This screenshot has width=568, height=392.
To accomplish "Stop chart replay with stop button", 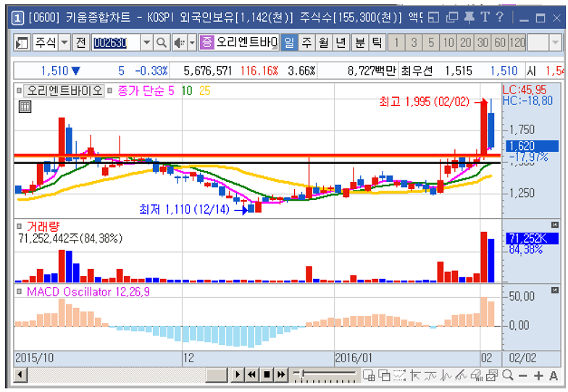I will [x=267, y=375].
